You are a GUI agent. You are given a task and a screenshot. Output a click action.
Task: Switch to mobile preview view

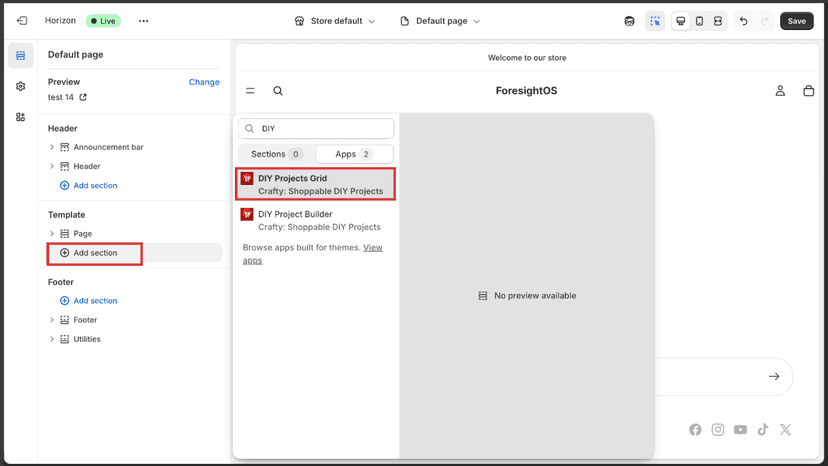pos(699,21)
